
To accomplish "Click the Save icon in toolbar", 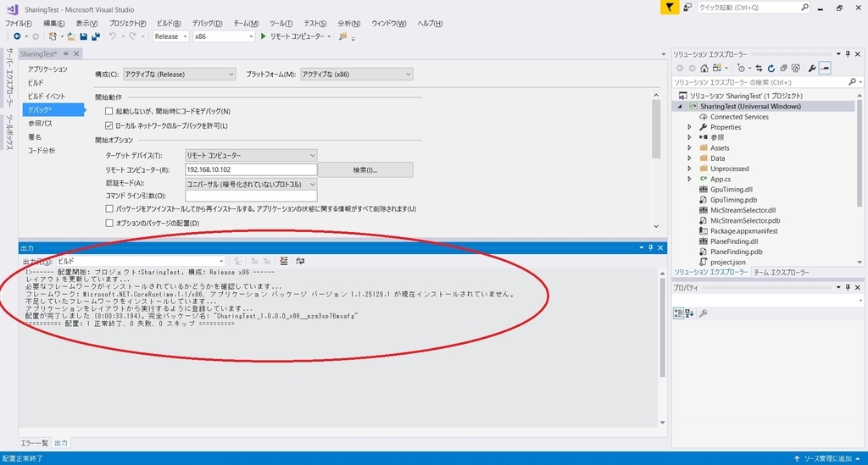I will [84, 36].
